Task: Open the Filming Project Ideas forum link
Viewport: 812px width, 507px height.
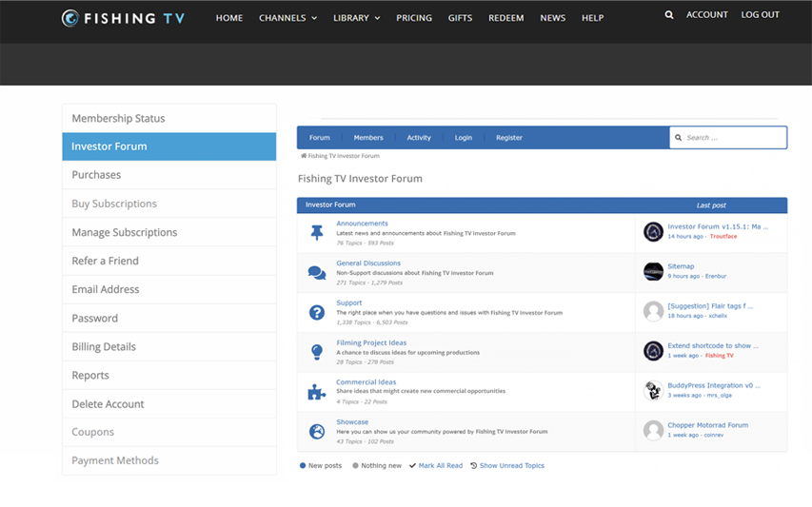Action: point(371,342)
